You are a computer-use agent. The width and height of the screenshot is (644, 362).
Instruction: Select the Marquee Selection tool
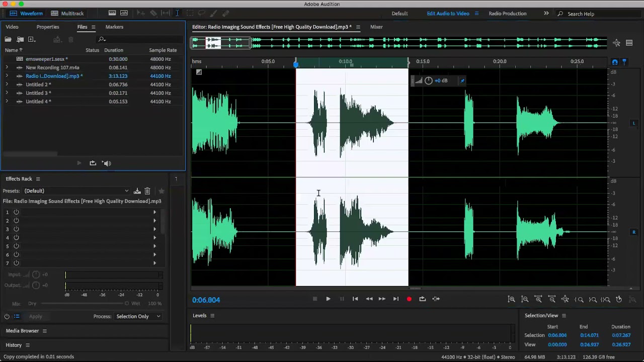(x=190, y=13)
